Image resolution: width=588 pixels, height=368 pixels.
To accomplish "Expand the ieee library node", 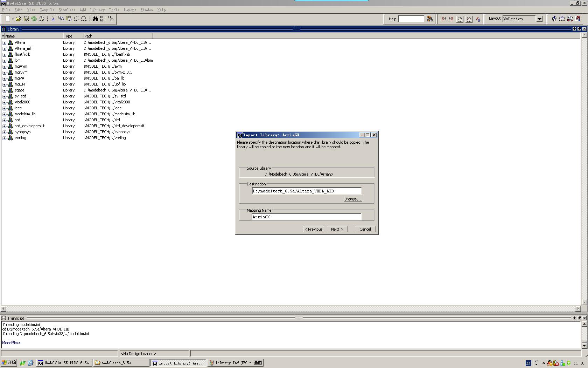I will [4, 108].
